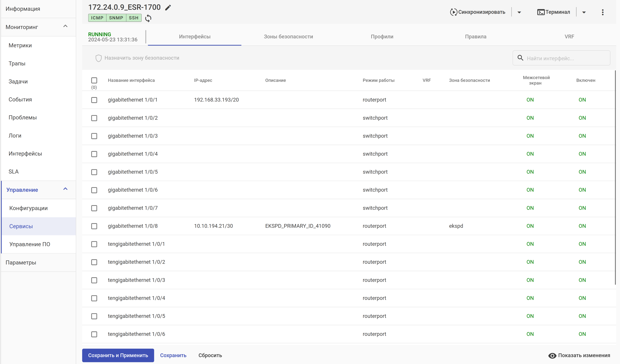
Task: Expand the dropdown arrow beside Terminal
Action: (584, 12)
